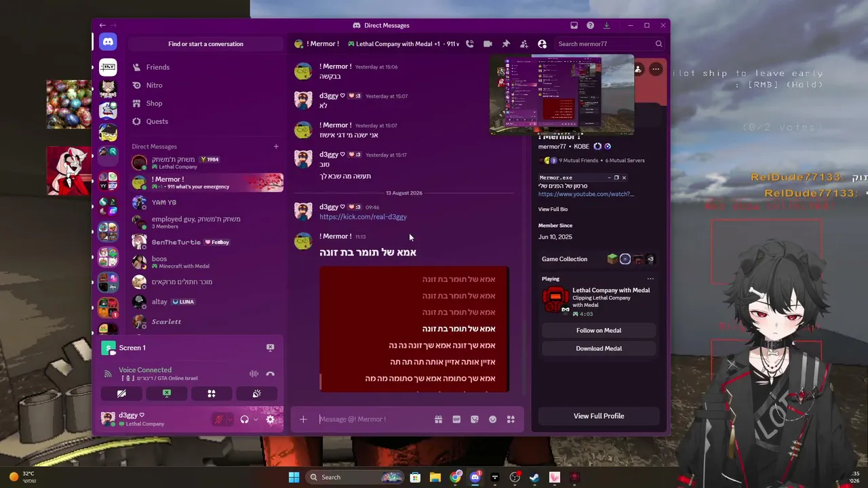The height and width of the screenshot is (488, 868).
Task: Open File Explorer from taskbar
Action: (435, 477)
